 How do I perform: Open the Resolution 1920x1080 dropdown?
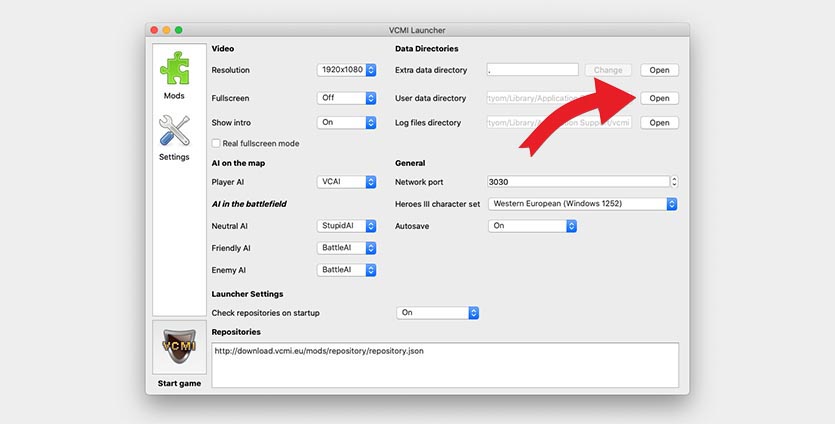347,70
